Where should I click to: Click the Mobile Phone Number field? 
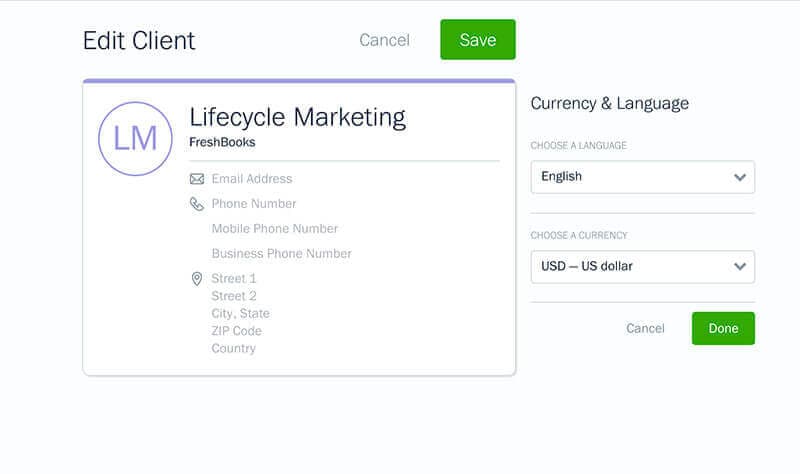[x=275, y=229]
